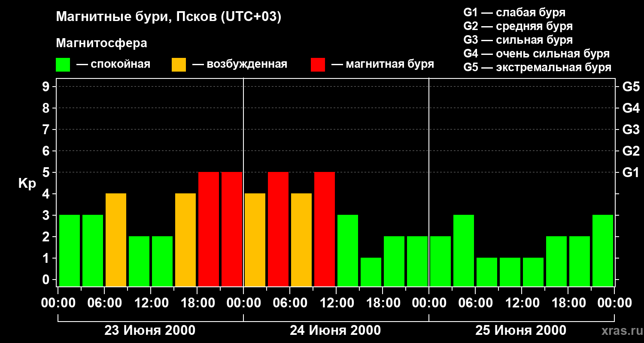Click the red 09:00–12:00 bar on 24 Июня
This screenshot has height=343, width=644.
[325, 229]
